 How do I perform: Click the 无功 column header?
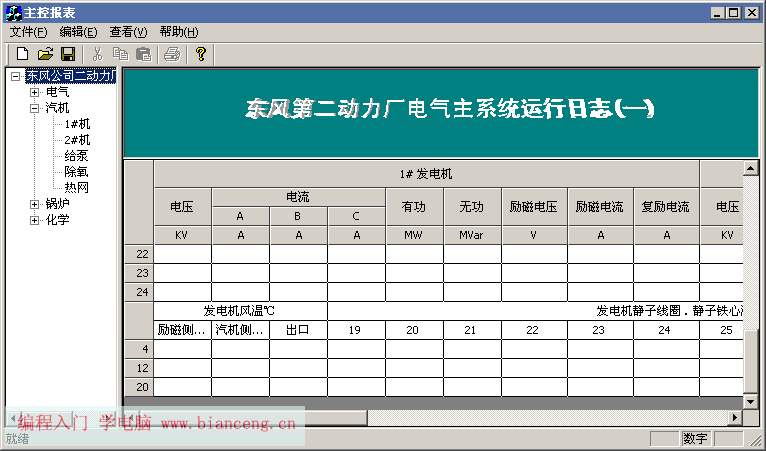click(472, 207)
